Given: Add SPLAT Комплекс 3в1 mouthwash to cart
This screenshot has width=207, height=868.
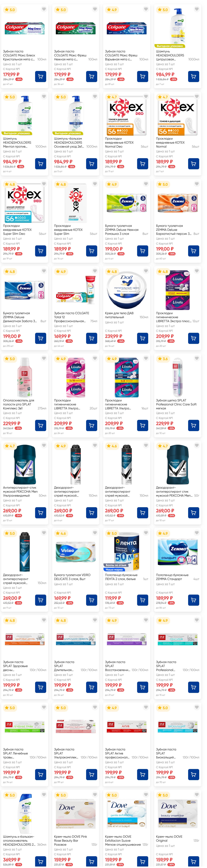Looking at the screenshot, I should click(41, 426).
